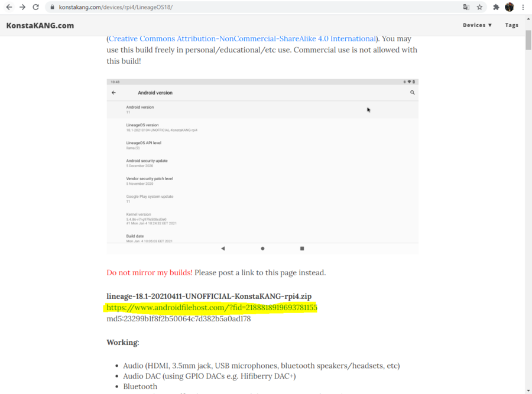Expand the Devices dropdown menu

click(x=477, y=25)
